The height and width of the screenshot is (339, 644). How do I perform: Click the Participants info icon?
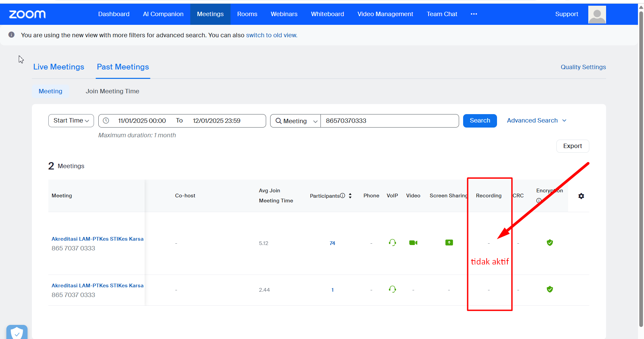tap(342, 196)
